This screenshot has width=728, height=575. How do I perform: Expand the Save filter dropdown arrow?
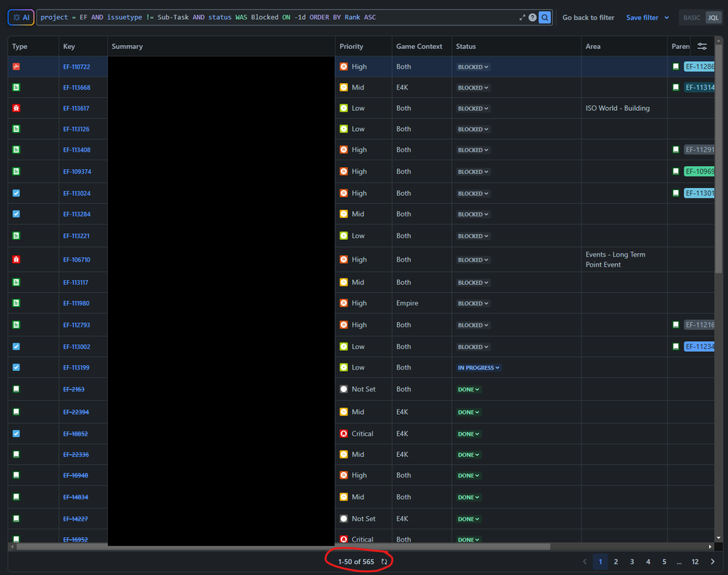pos(667,17)
